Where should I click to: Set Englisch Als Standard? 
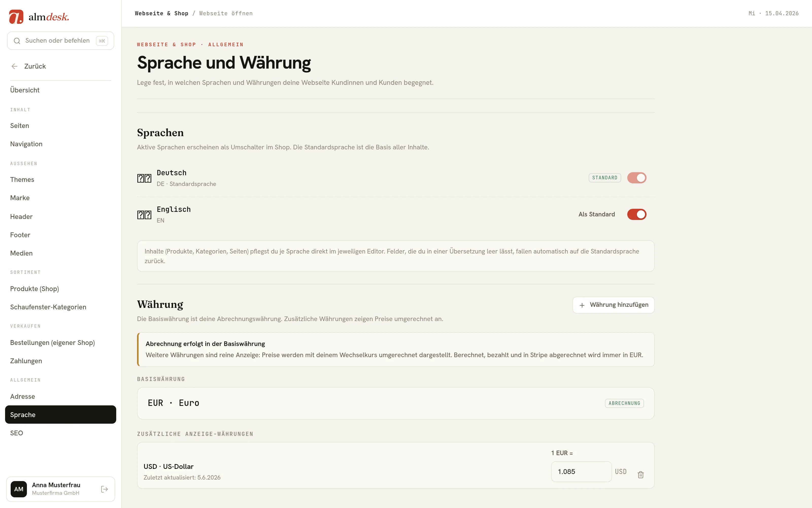(x=597, y=214)
